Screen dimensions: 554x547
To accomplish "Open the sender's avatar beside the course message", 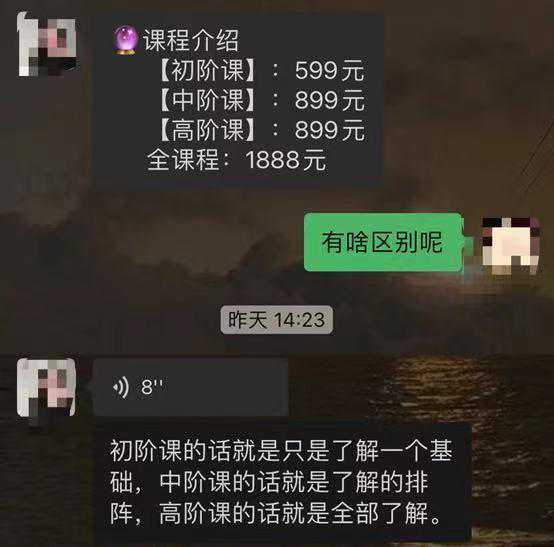I will [x=47, y=44].
